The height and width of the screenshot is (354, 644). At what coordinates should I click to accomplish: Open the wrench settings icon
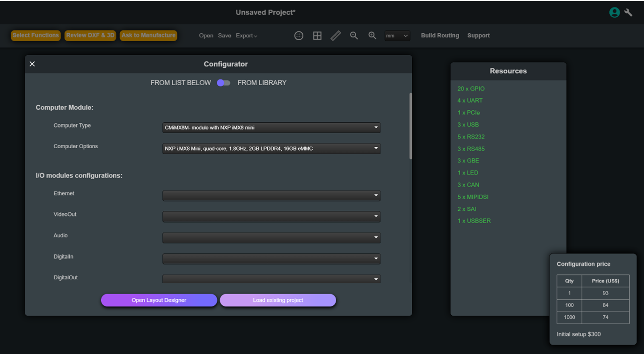(x=629, y=13)
